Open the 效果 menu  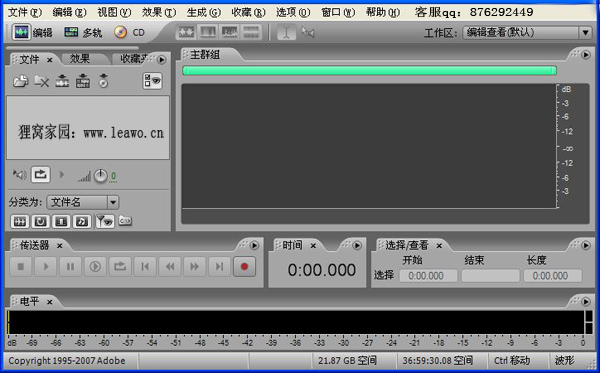tap(159, 13)
